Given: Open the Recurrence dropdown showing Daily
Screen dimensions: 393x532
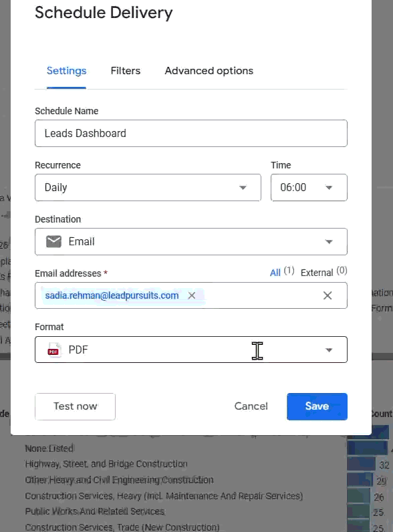Looking at the screenshot, I should [148, 187].
